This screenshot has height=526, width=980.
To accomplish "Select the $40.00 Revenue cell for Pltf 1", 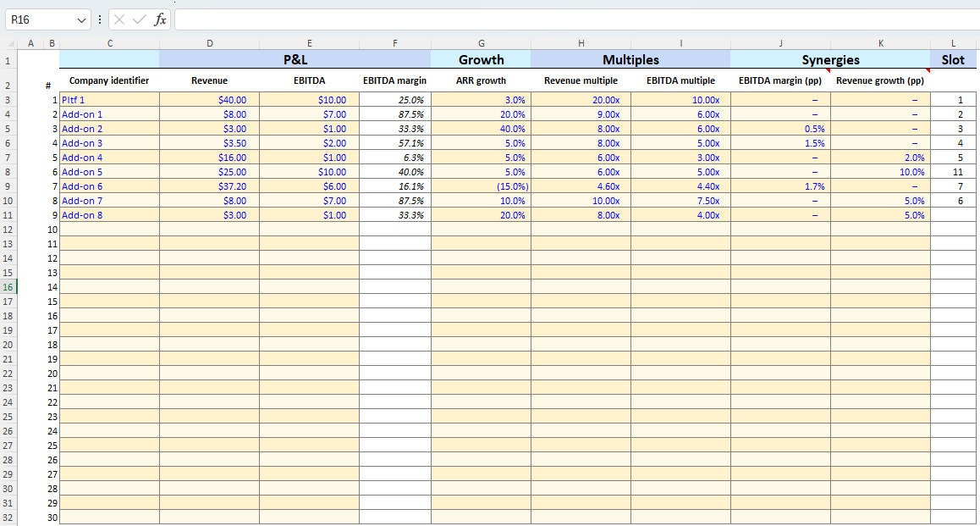I will pyautogui.click(x=210, y=100).
